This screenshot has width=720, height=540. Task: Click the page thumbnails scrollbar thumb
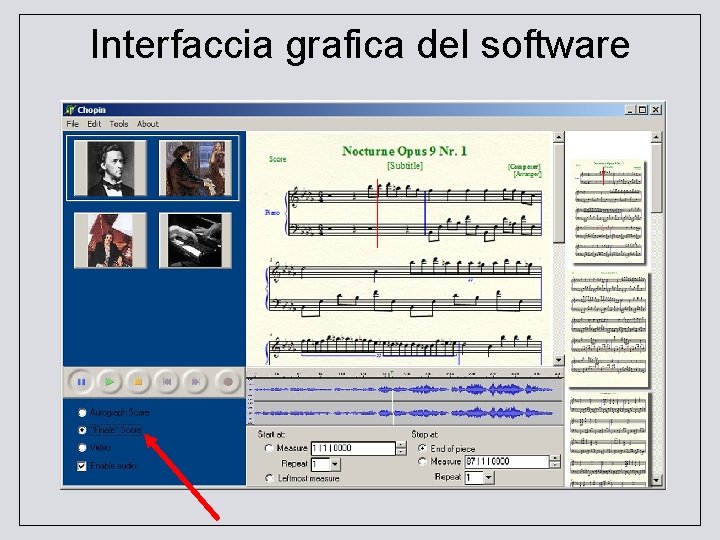[x=656, y=178]
